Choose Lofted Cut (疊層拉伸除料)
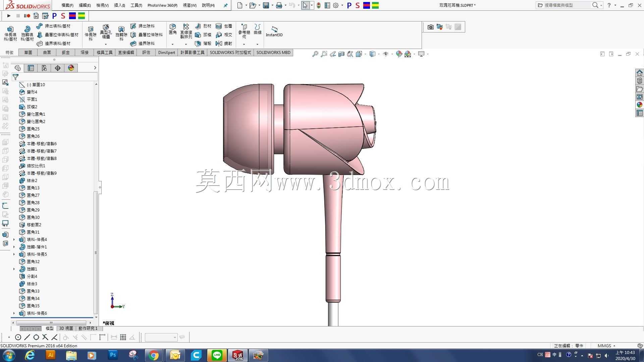 (x=147, y=35)
